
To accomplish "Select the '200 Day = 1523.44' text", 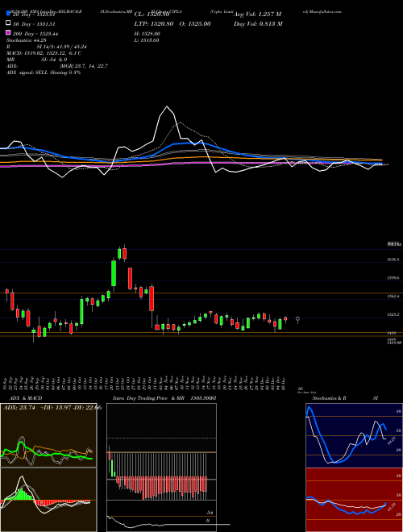I will click(x=35, y=34).
